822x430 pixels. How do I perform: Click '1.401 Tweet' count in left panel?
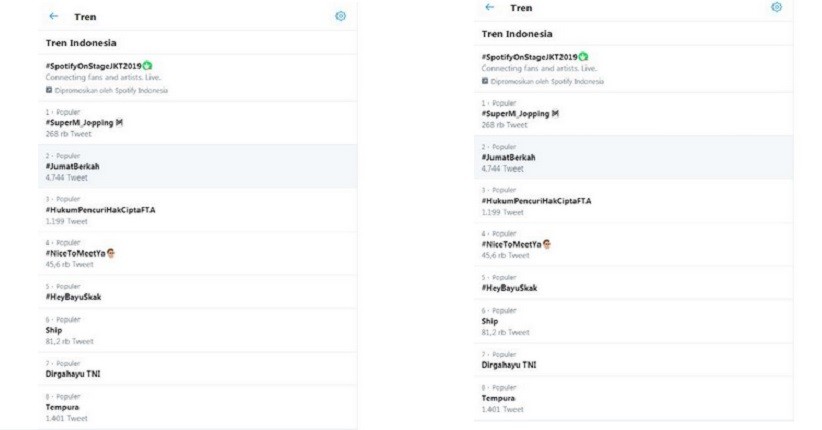click(66, 418)
